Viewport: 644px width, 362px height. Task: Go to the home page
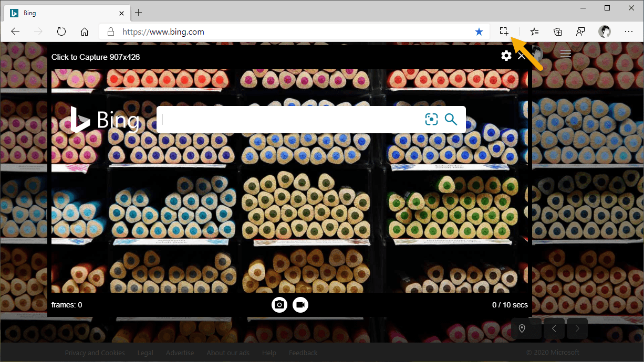(x=85, y=31)
